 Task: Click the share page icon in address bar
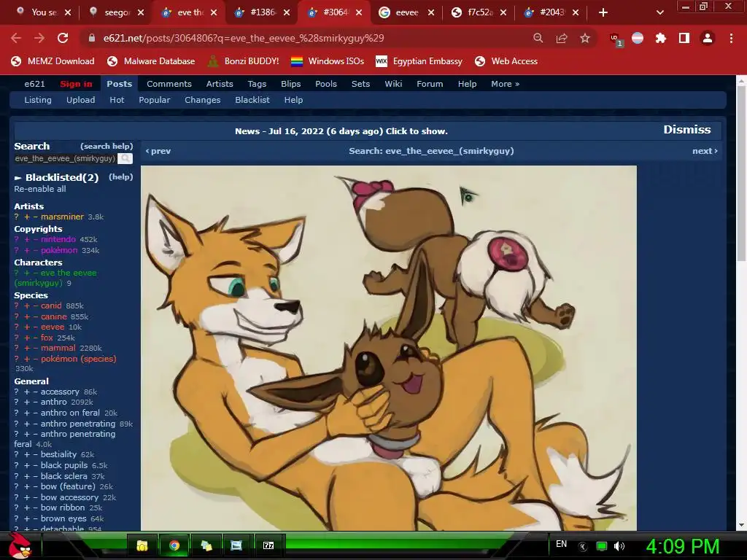(562, 38)
